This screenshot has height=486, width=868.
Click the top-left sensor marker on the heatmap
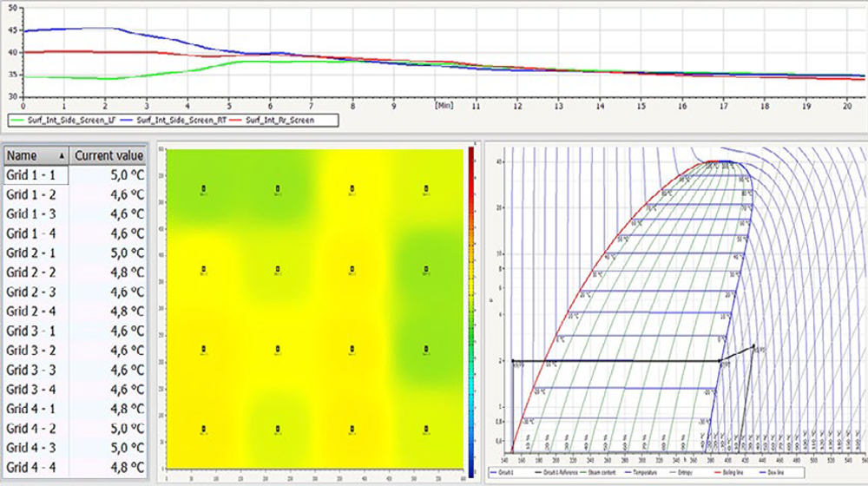point(204,189)
